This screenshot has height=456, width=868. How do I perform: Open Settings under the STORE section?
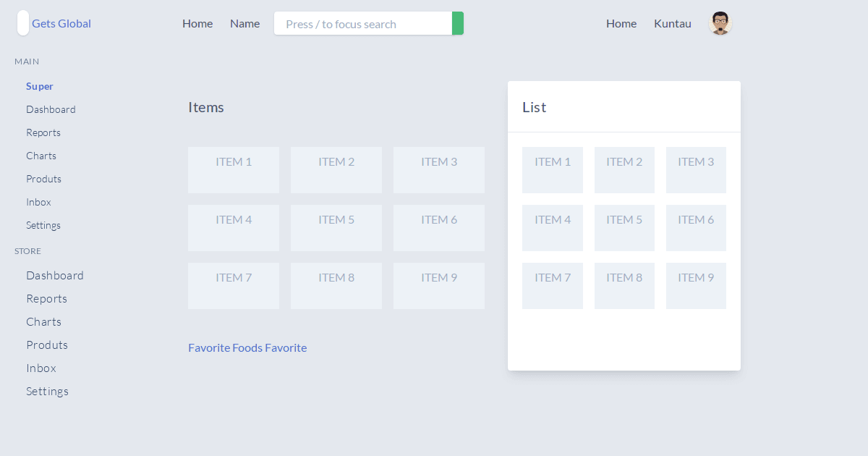pos(47,391)
